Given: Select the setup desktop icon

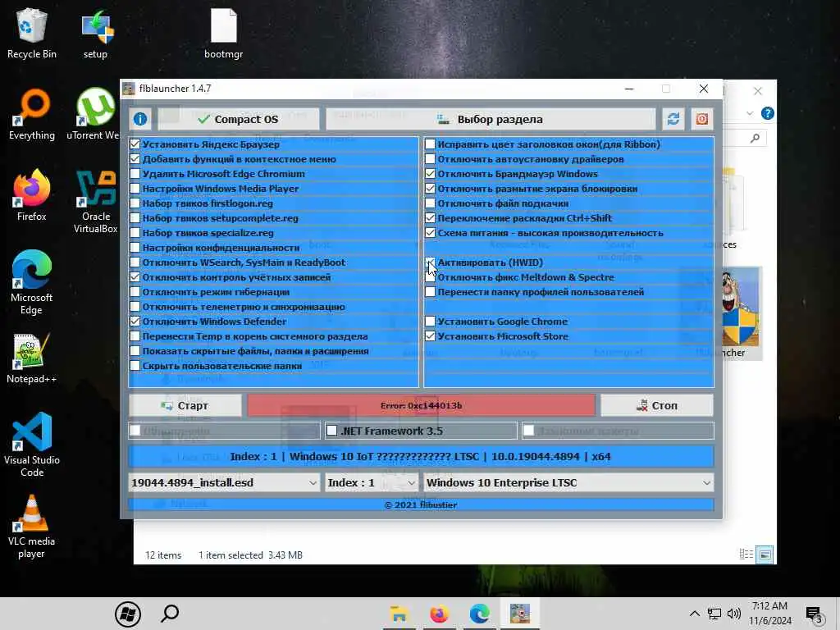Looking at the screenshot, I should 95,33.
